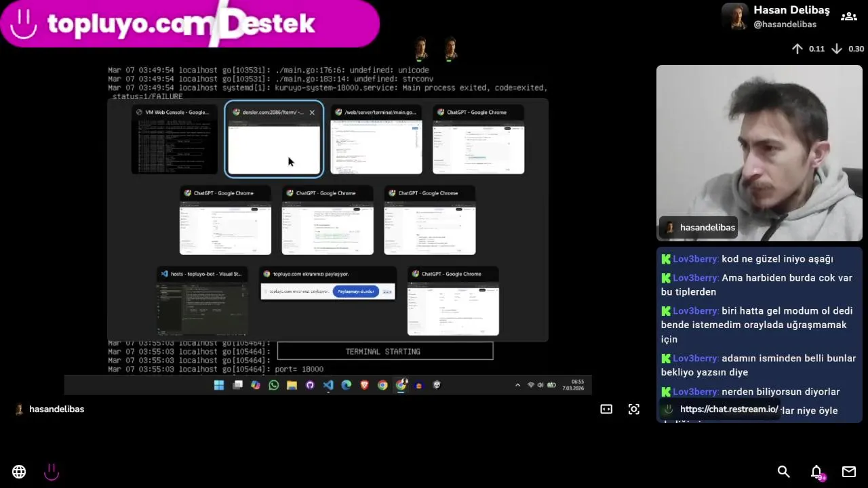Viewport: 868px width, 488px height.
Task: Open the search magnifier at bottom
Action: 784,472
